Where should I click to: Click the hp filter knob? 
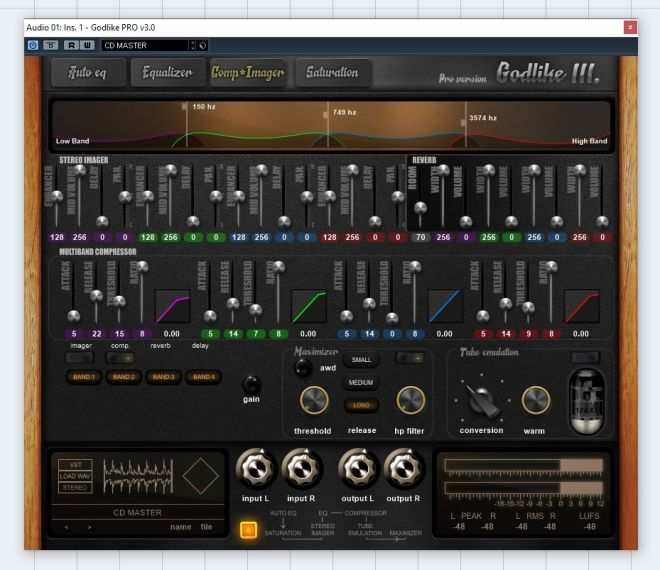tap(411, 400)
